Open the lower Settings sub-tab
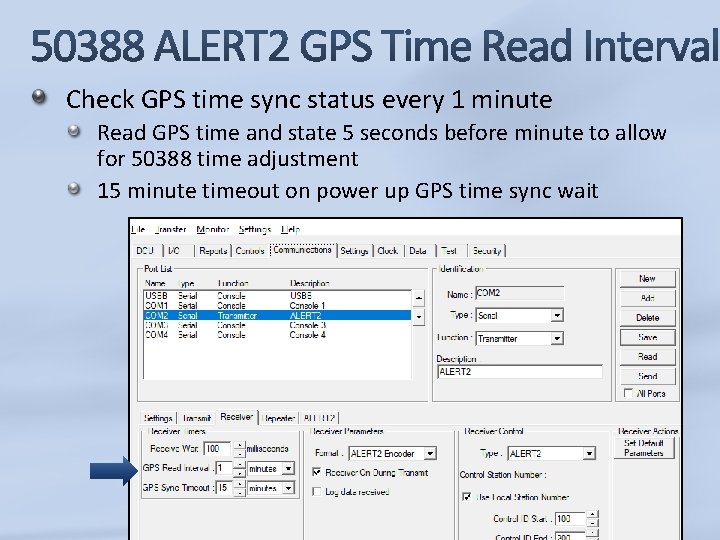This screenshot has width=720, height=540. (x=158, y=418)
